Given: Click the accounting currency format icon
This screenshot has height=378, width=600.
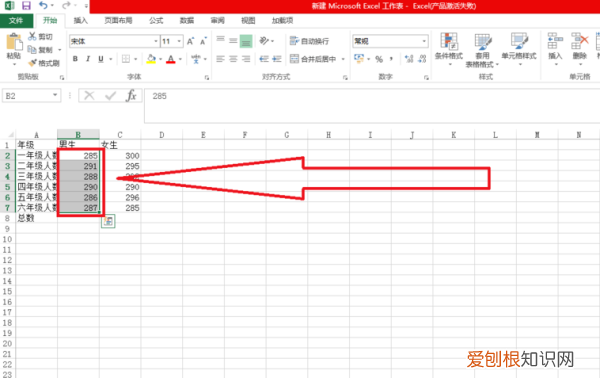Looking at the screenshot, I should click(359, 59).
